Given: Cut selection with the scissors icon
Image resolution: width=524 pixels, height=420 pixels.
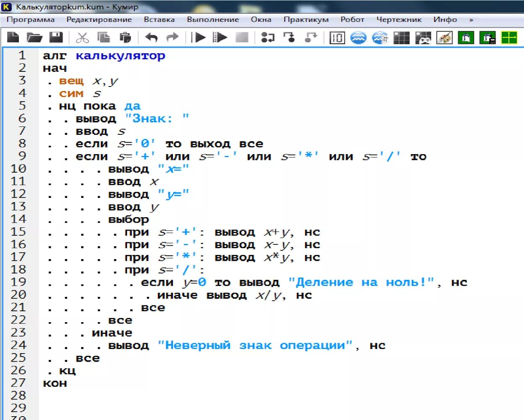Looking at the screenshot, I should (x=82, y=38).
